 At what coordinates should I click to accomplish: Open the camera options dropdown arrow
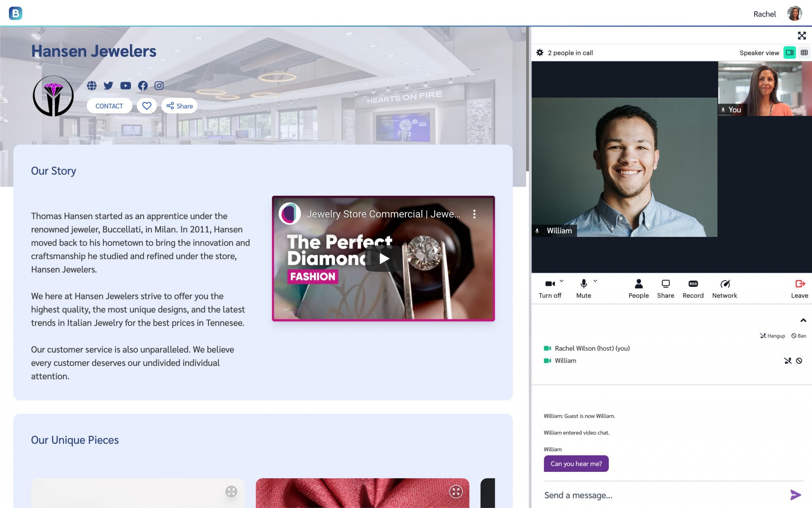click(562, 281)
